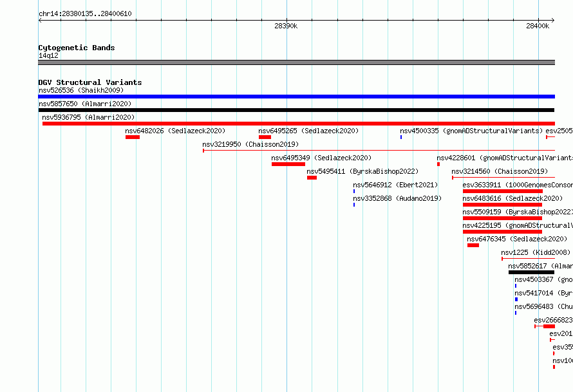Click nsv4503367 small blue marker
Screen dimensions: 573x392
tap(516, 286)
